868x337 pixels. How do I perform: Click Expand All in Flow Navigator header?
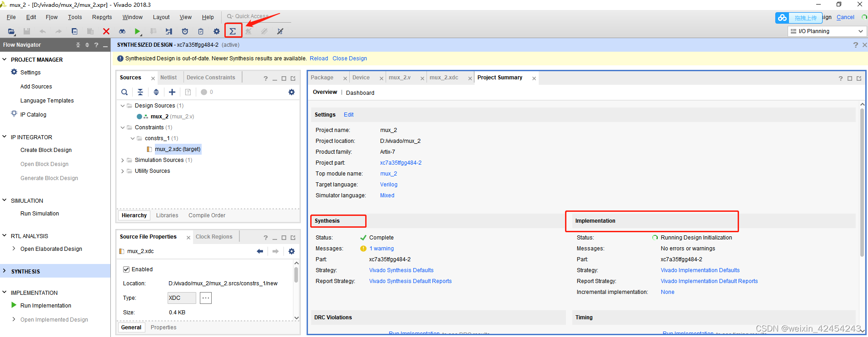[x=87, y=45]
